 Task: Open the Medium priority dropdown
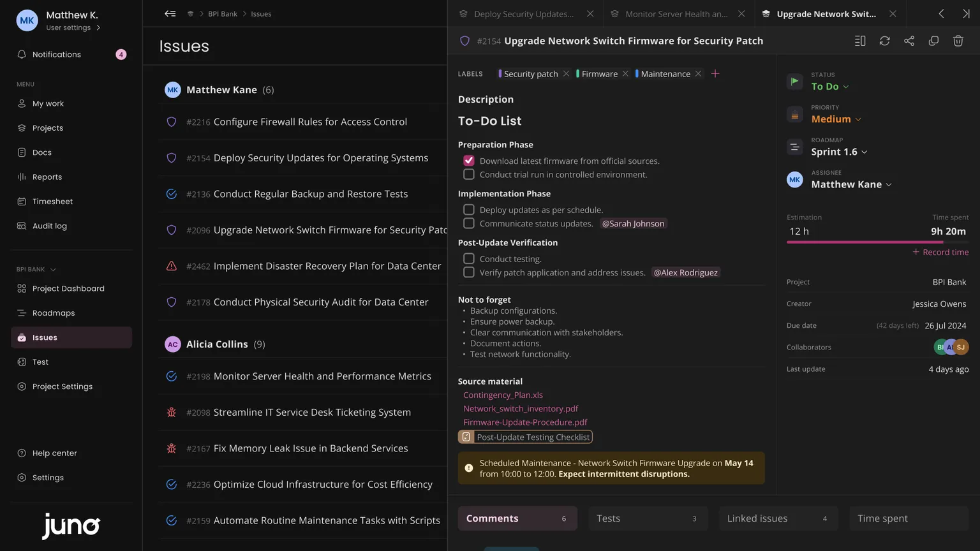pyautogui.click(x=836, y=119)
